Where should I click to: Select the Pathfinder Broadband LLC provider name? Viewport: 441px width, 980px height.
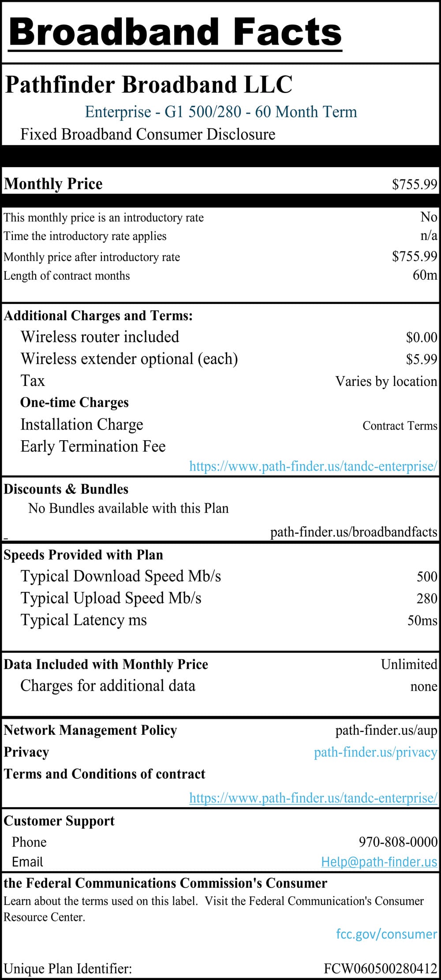(x=149, y=85)
